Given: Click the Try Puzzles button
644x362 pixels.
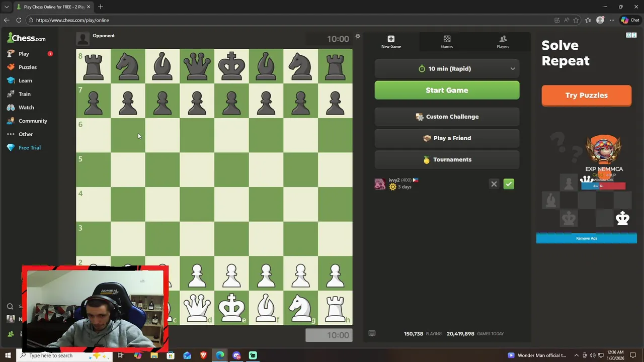Looking at the screenshot, I should [x=586, y=96].
